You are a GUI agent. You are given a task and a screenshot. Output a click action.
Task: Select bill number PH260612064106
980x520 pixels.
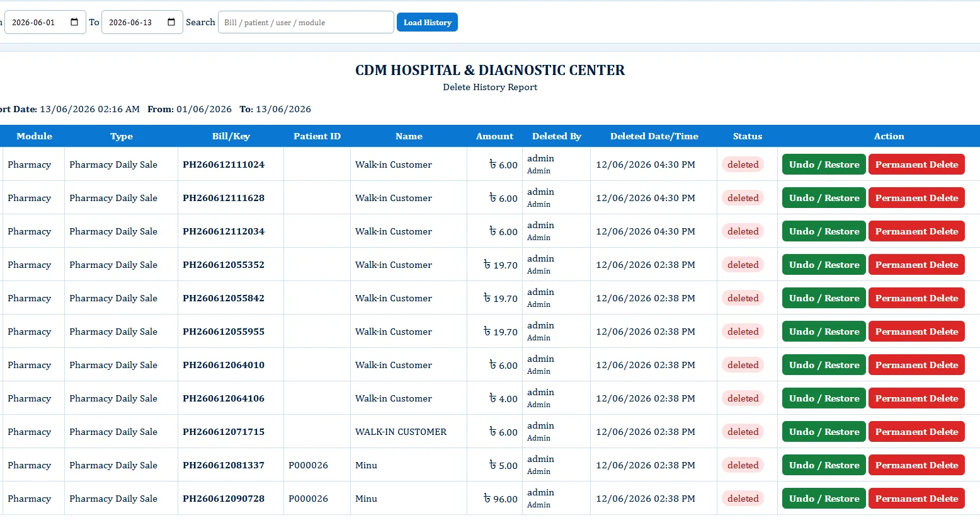point(224,398)
